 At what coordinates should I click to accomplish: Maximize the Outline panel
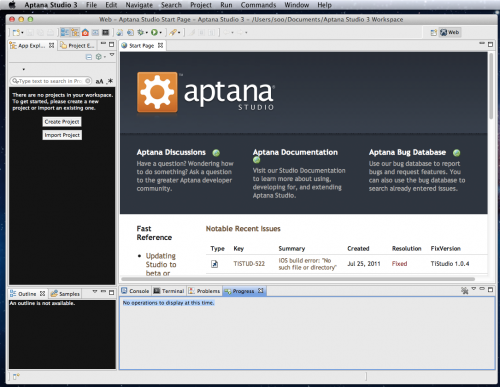click(x=112, y=292)
